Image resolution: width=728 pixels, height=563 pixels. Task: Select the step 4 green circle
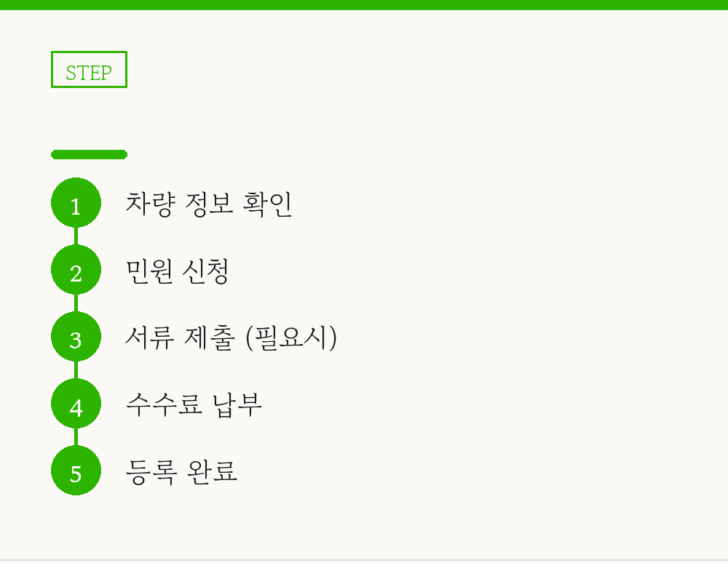tap(76, 404)
